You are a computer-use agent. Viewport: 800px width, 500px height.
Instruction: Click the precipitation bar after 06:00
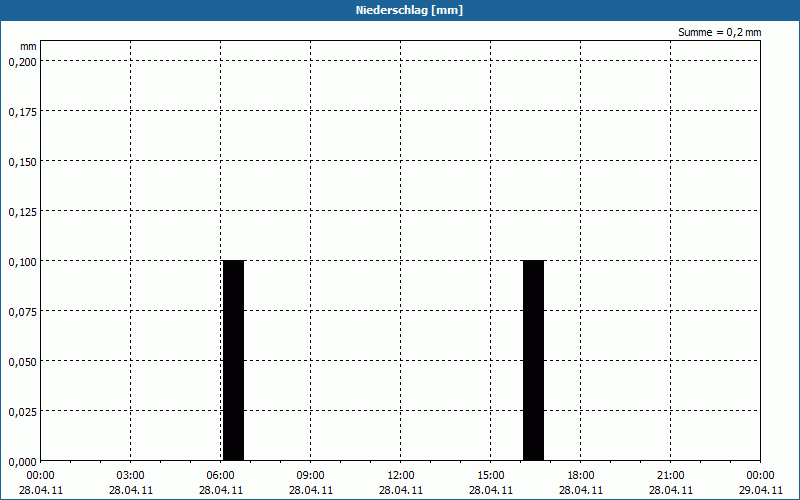(x=233, y=360)
